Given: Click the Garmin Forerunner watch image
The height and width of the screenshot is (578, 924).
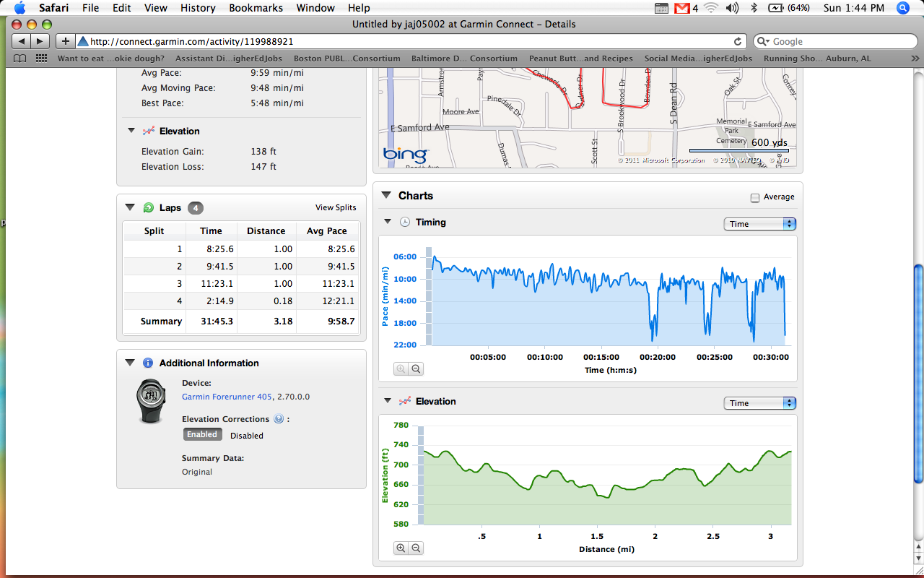Looking at the screenshot, I should point(152,400).
